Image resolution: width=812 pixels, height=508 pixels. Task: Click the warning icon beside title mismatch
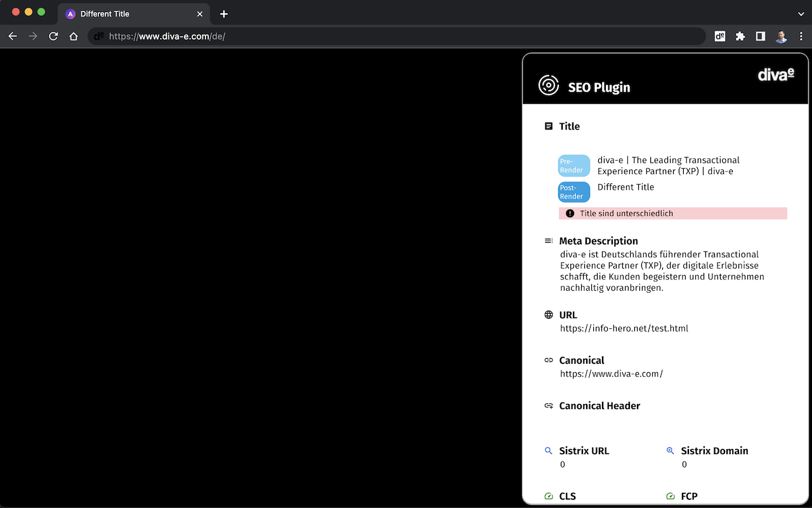pyautogui.click(x=570, y=213)
